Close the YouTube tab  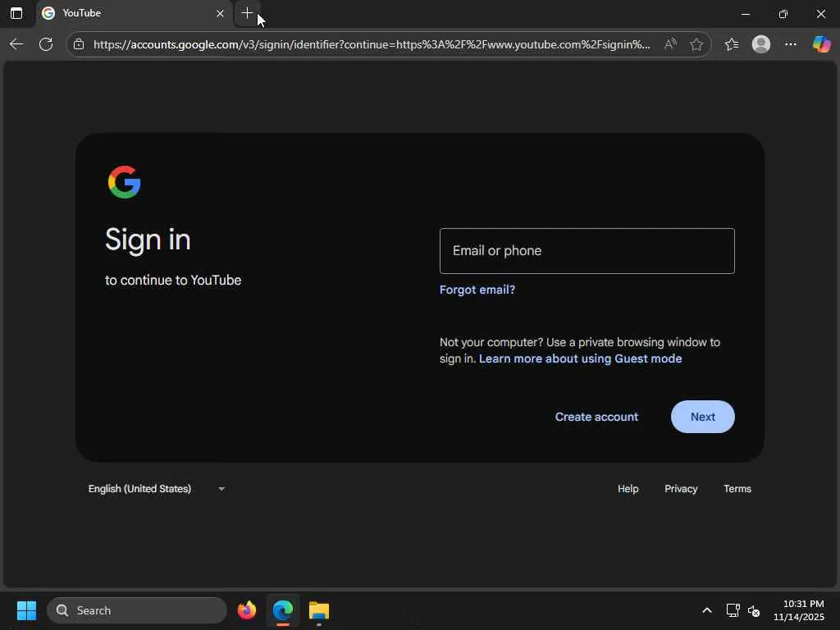(x=220, y=13)
